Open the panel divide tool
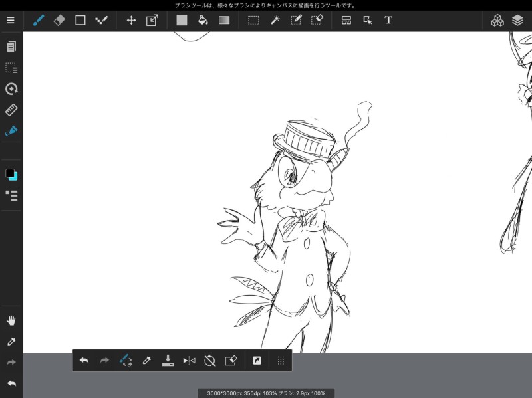532x398 pixels. click(346, 21)
